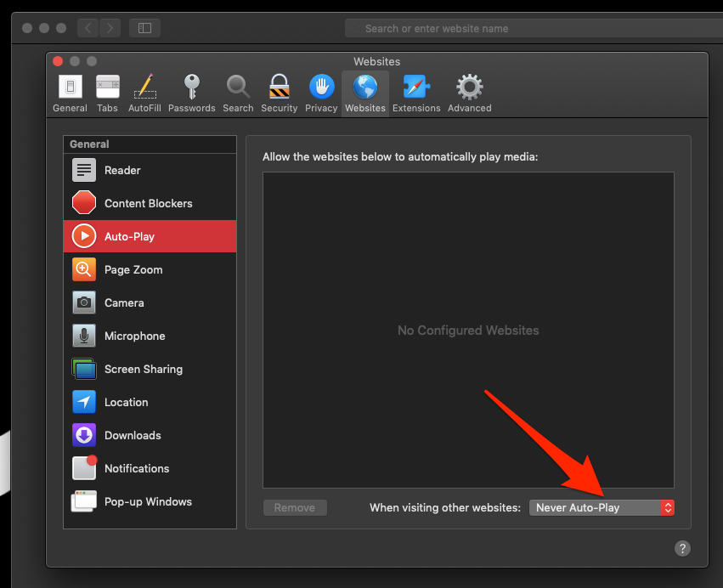This screenshot has height=588, width=723.
Task: Click Safari's back navigation arrow
Action: tap(88, 28)
